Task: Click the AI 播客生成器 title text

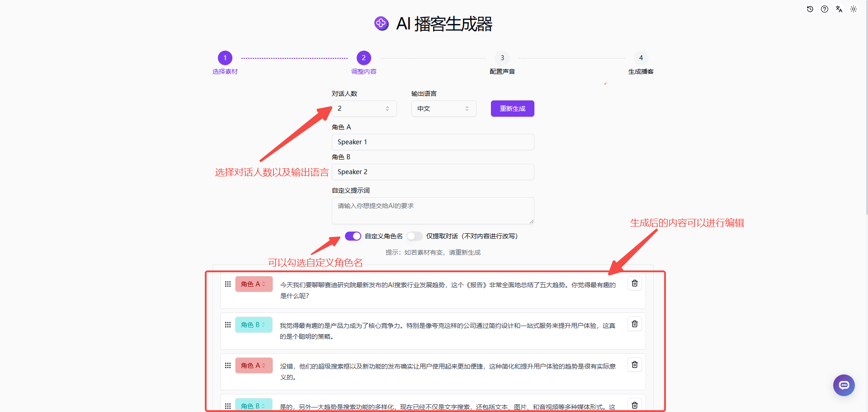Action: (x=444, y=24)
